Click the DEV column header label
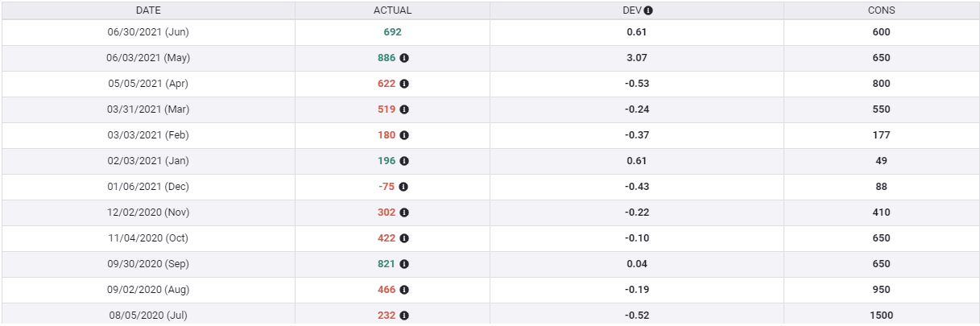The width and height of the screenshot is (980, 326). (x=632, y=10)
